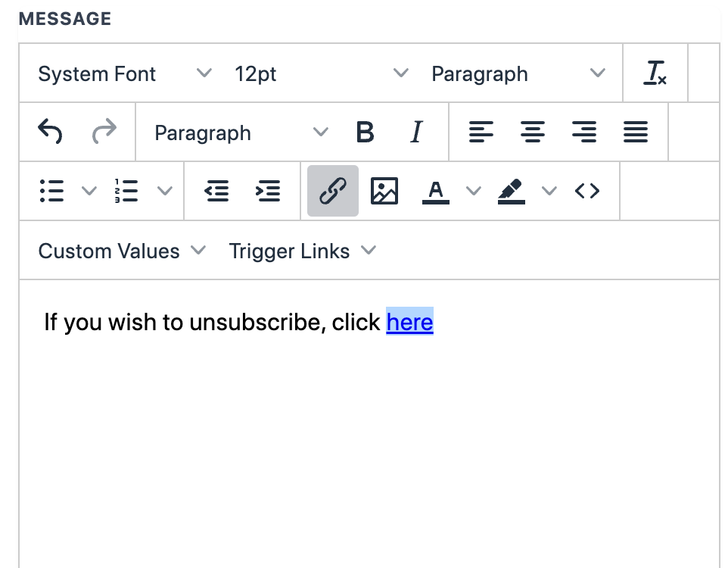Open the top-row Paragraph format dropdown
Screen dimensions: 728x568
(518, 73)
